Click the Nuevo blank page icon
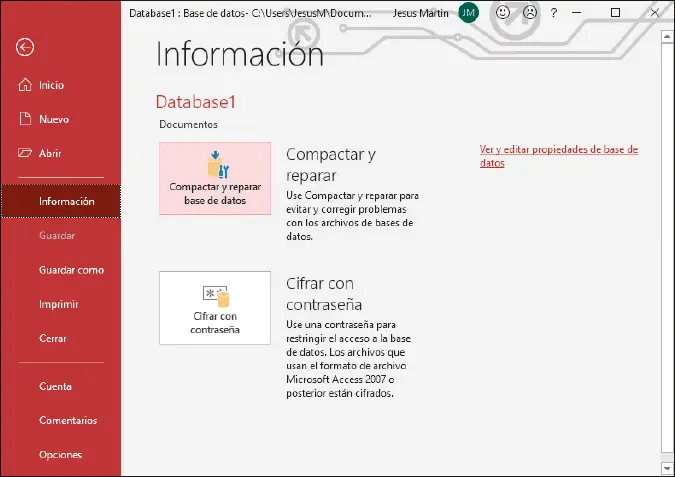Screen dimensions: 675x477 coord(25,118)
